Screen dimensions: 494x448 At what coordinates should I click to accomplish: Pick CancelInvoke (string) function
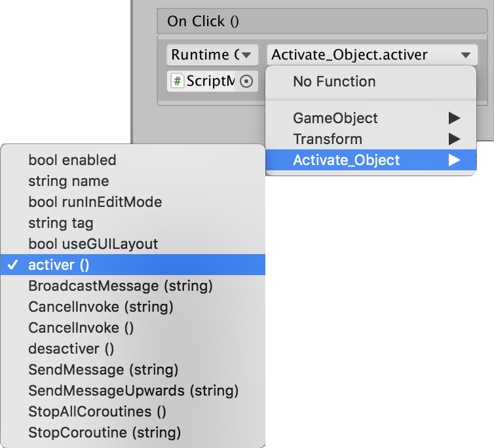pyautogui.click(x=101, y=307)
